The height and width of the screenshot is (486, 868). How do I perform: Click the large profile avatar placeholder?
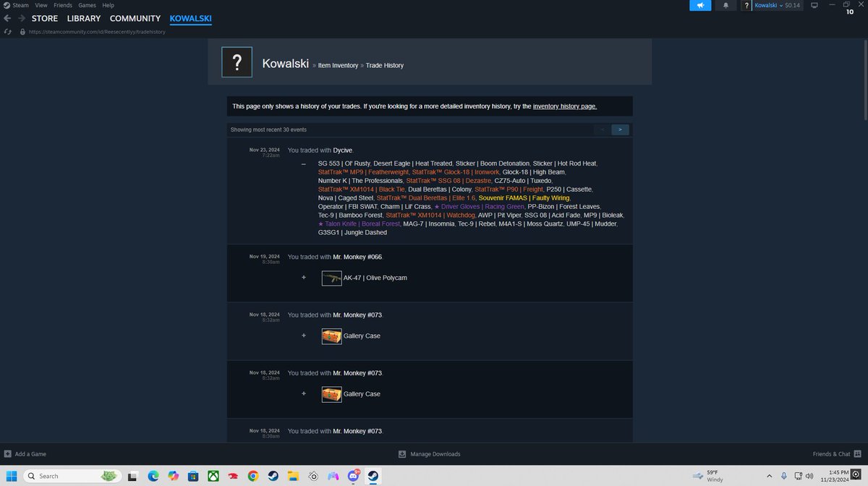(237, 62)
